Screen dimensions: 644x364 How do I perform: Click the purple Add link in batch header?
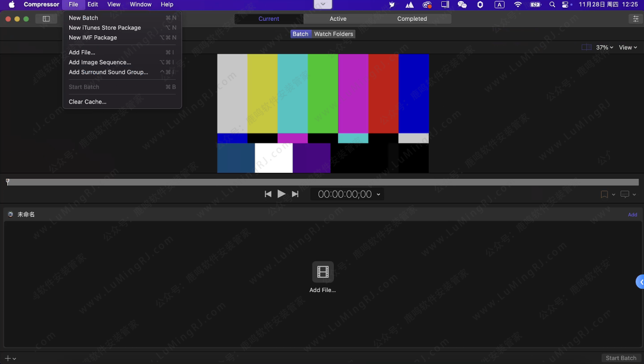(x=632, y=214)
